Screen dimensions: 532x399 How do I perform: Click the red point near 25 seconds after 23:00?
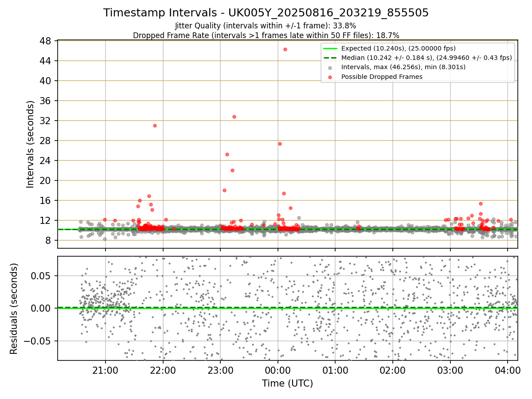pos(227,154)
